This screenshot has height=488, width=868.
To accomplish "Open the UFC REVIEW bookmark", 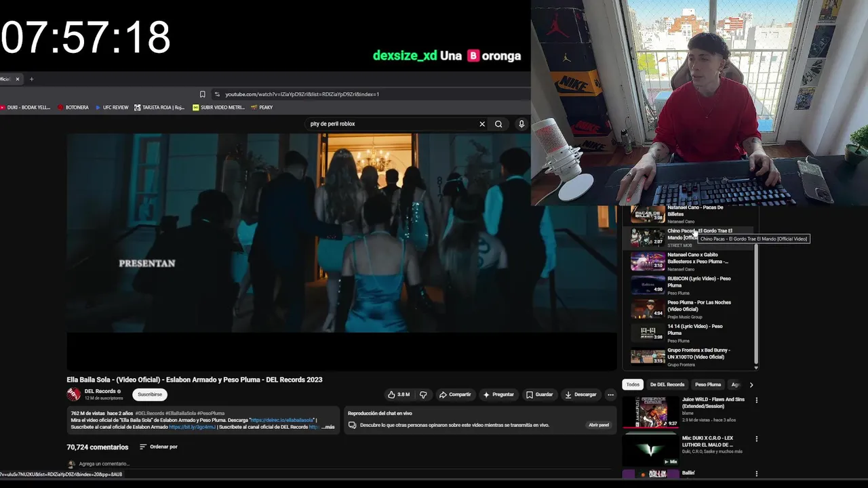I will point(112,107).
